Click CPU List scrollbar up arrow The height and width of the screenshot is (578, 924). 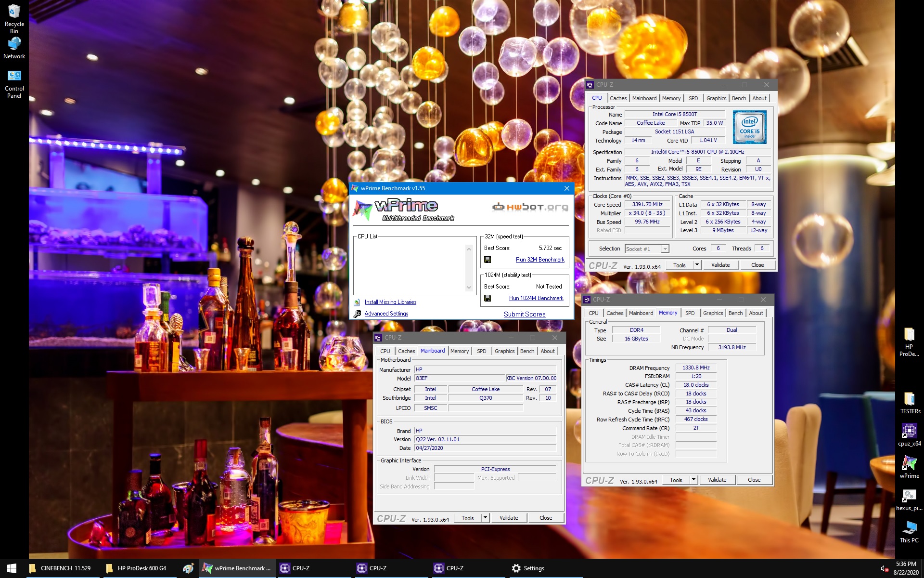(469, 249)
